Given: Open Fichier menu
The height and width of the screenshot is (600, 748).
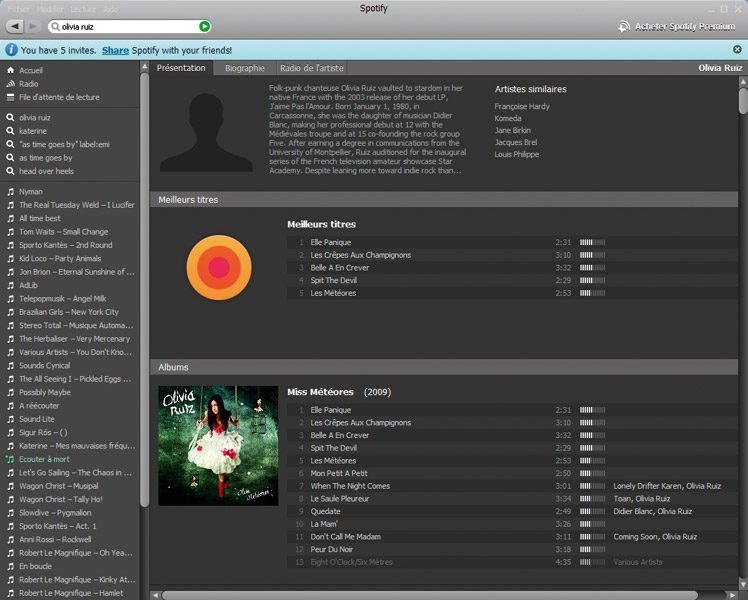Looking at the screenshot, I should pyautogui.click(x=19, y=9).
